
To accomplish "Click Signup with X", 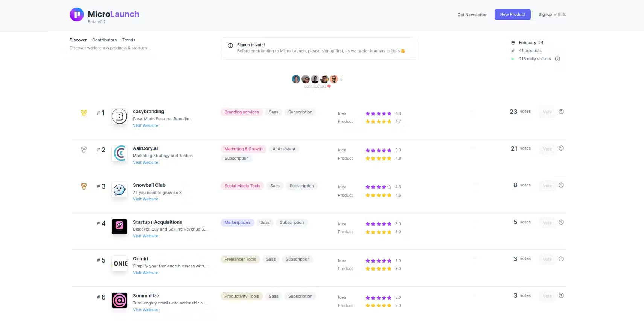I will point(552,14).
